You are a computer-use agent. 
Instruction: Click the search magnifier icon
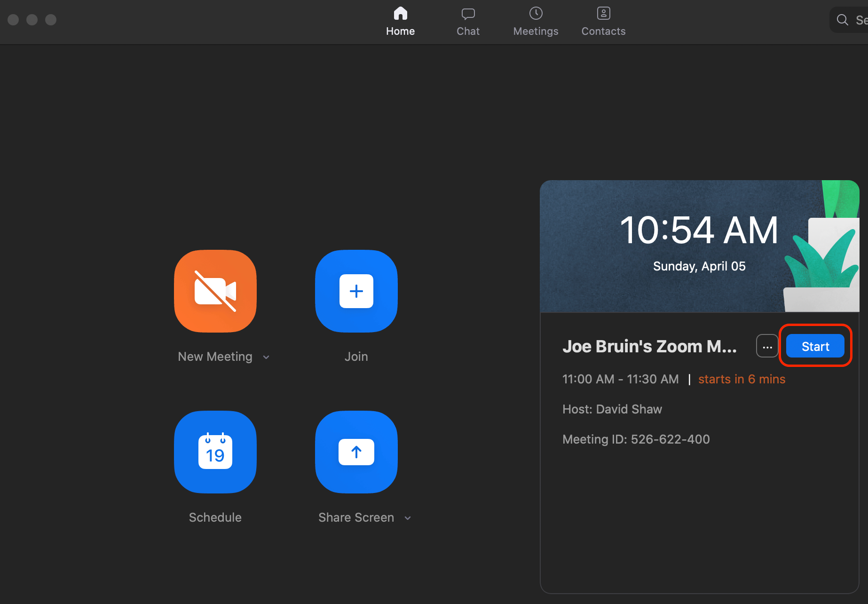843,20
